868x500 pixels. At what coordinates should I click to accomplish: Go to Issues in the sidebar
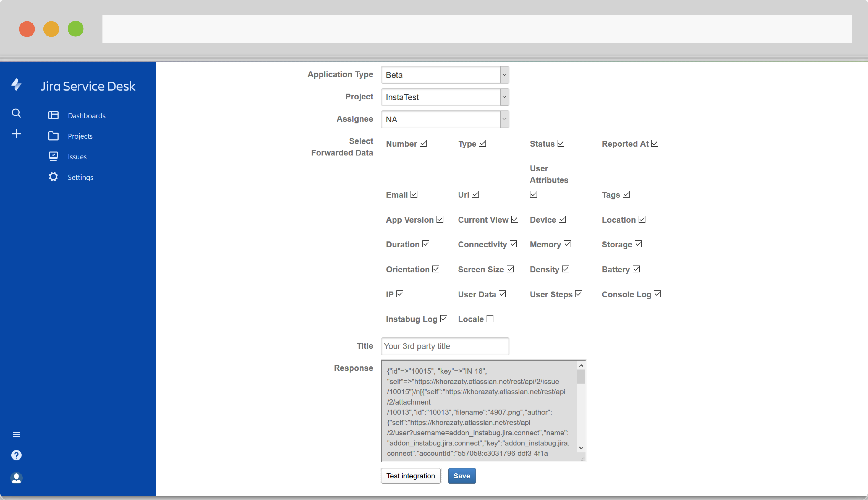[77, 157]
